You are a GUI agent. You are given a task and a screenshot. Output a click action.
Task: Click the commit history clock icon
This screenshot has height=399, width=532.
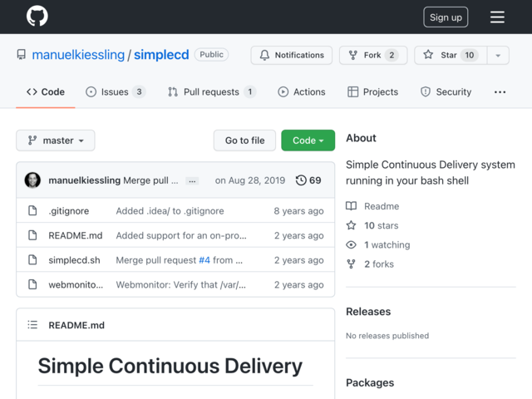click(301, 180)
